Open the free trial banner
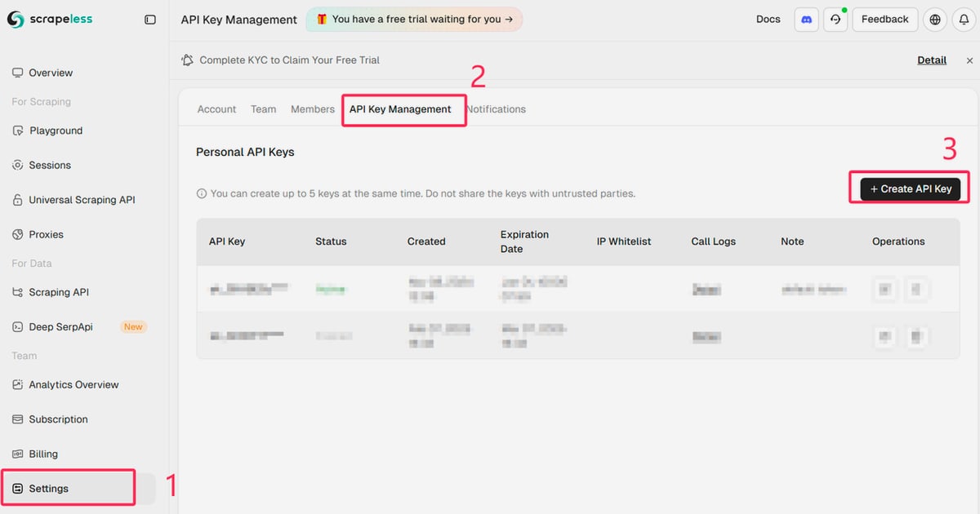The image size is (980, 514). click(x=414, y=19)
